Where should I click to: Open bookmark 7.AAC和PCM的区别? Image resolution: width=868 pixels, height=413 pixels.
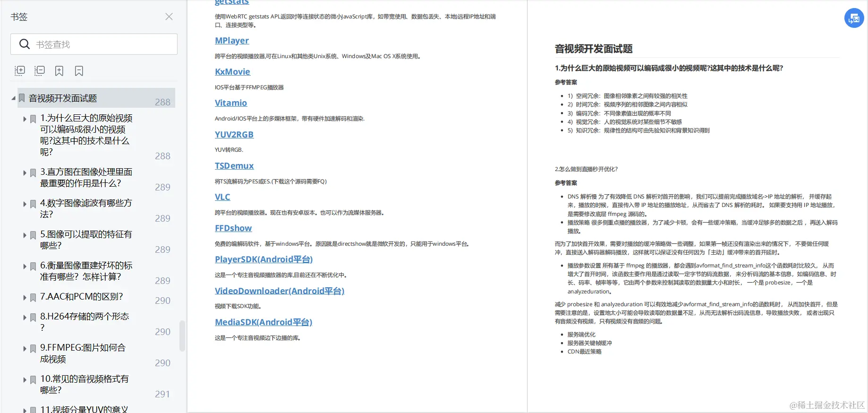tap(81, 297)
